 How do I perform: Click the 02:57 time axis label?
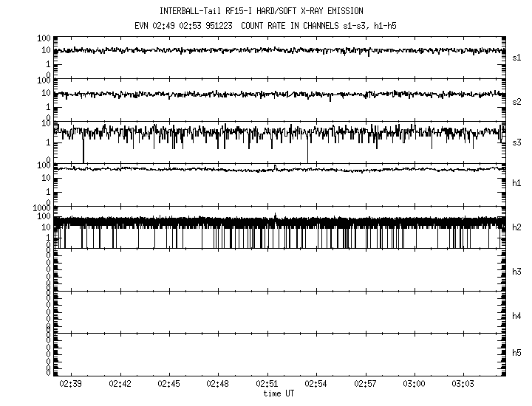pyautogui.click(x=365, y=384)
